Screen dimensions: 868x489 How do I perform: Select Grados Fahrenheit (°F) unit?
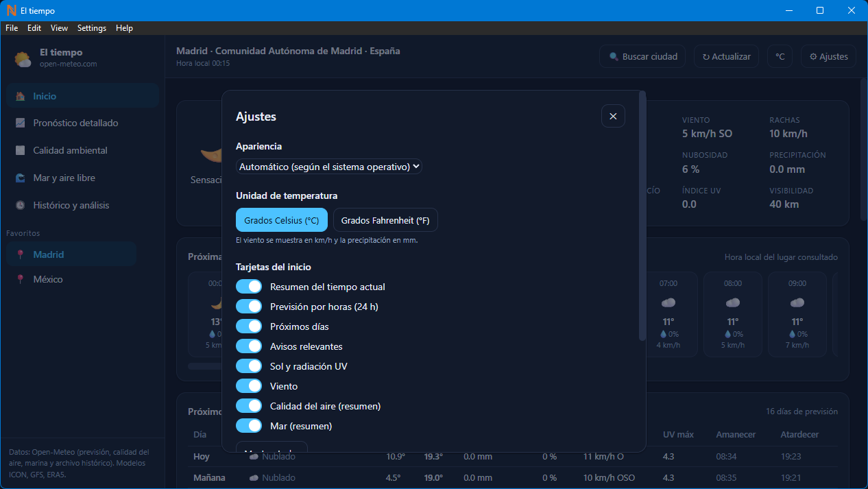tap(385, 220)
